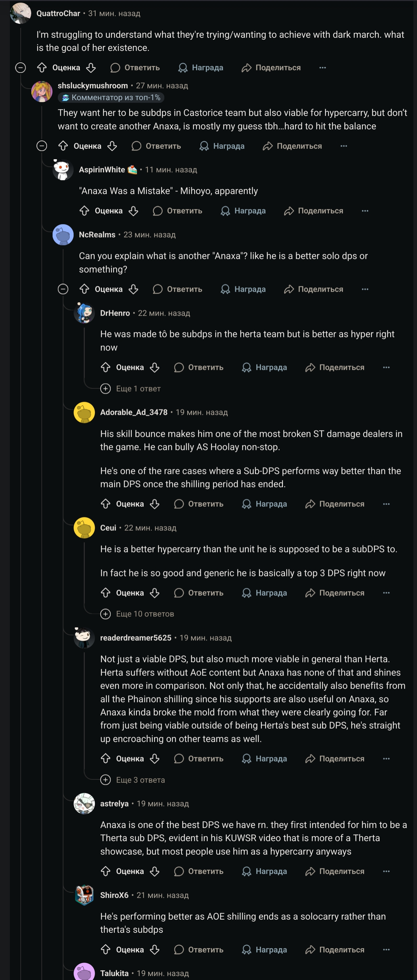
Task: Collapse QuattroChar's comment thread
Action: [x=21, y=68]
